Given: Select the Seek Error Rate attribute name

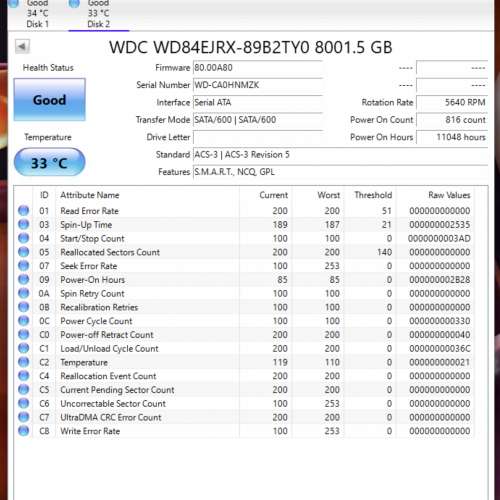Looking at the screenshot, I should tap(89, 266).
